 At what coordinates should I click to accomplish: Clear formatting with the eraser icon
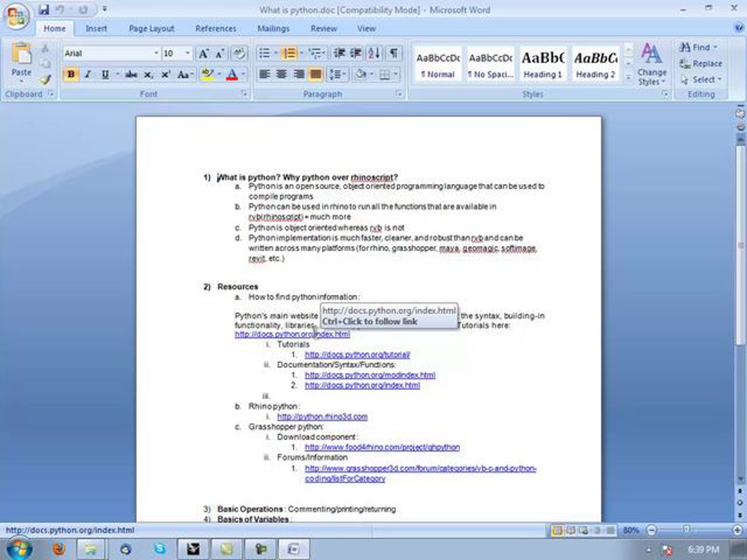click(239, 53)
